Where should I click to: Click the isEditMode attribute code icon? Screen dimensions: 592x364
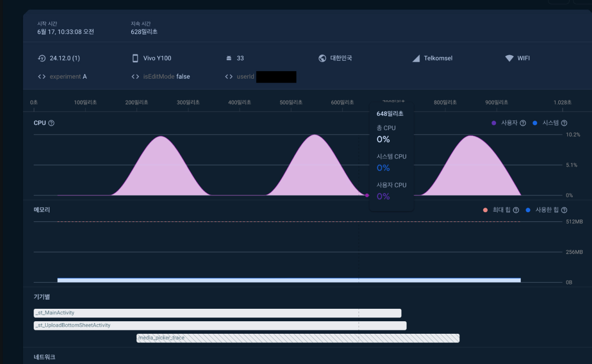tap(135, 76)
